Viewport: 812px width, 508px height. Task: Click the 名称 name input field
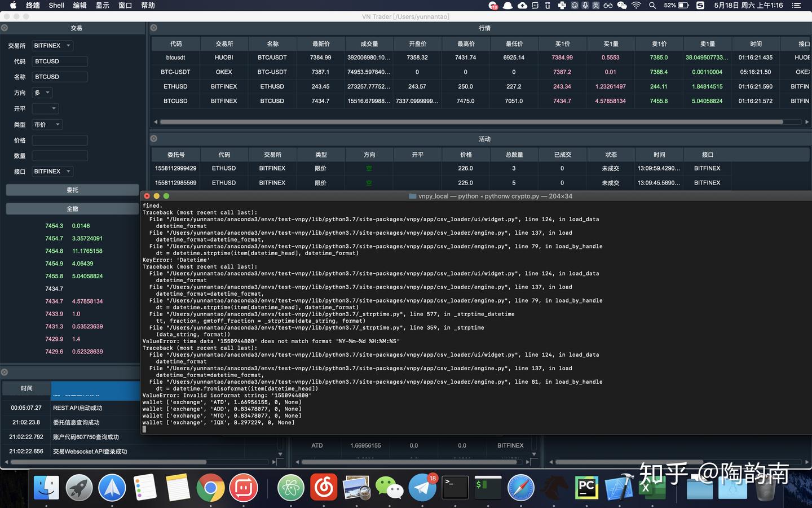pyautogui.click(x=60, y=77)
